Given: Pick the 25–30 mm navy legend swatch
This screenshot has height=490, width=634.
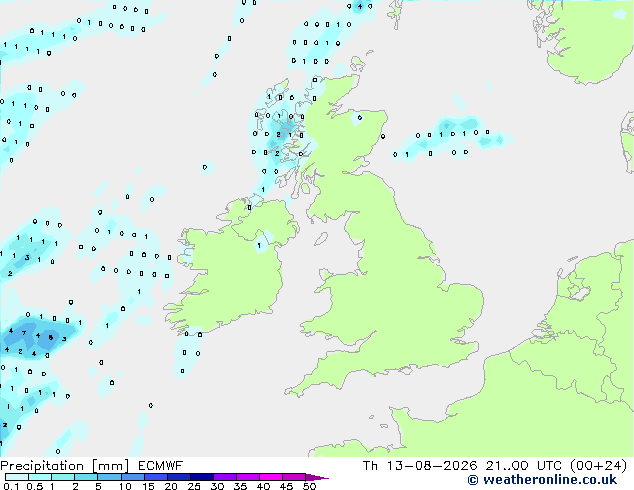Looking at the screenshot, I should pyautogui.click(x=201, y=477).
